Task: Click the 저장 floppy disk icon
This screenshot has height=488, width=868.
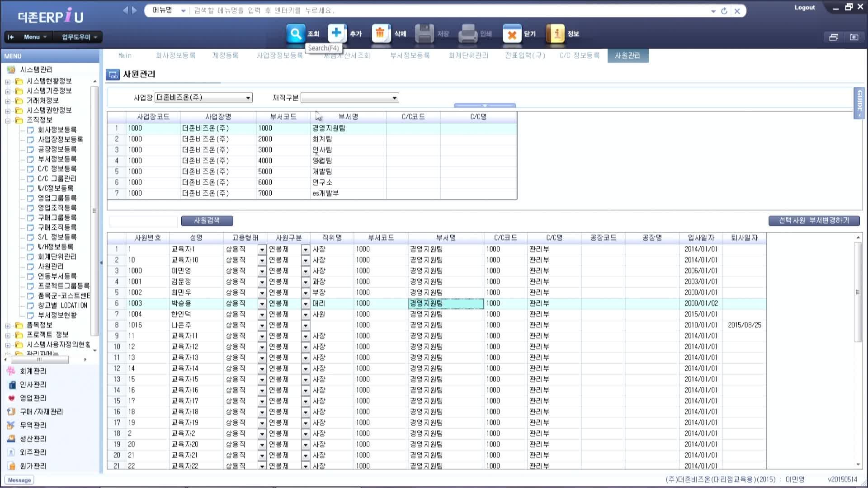Action: point(424,33)
